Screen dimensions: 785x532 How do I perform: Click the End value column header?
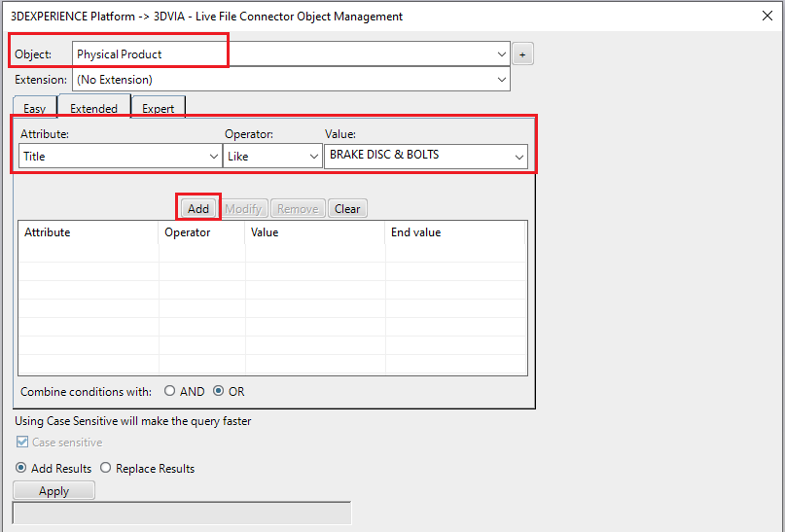[x=455, y=232]
